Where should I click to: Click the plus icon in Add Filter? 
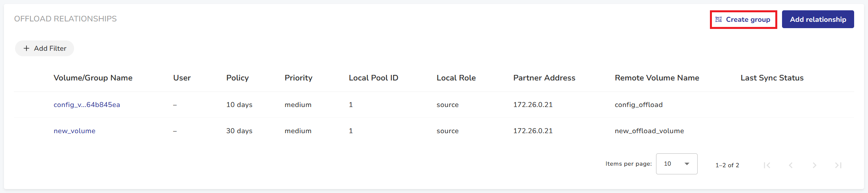pyautogui.click(x=27, y=48)
